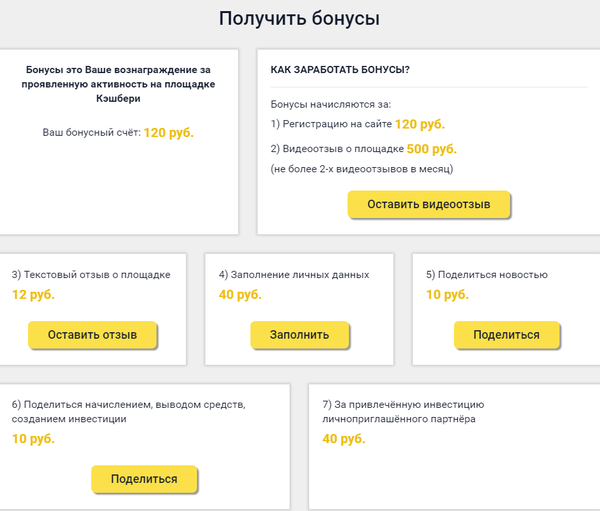Click "10 руб." in the share news card
The image size is (600, 511).
pyautogui.click(x=447, y=295)
